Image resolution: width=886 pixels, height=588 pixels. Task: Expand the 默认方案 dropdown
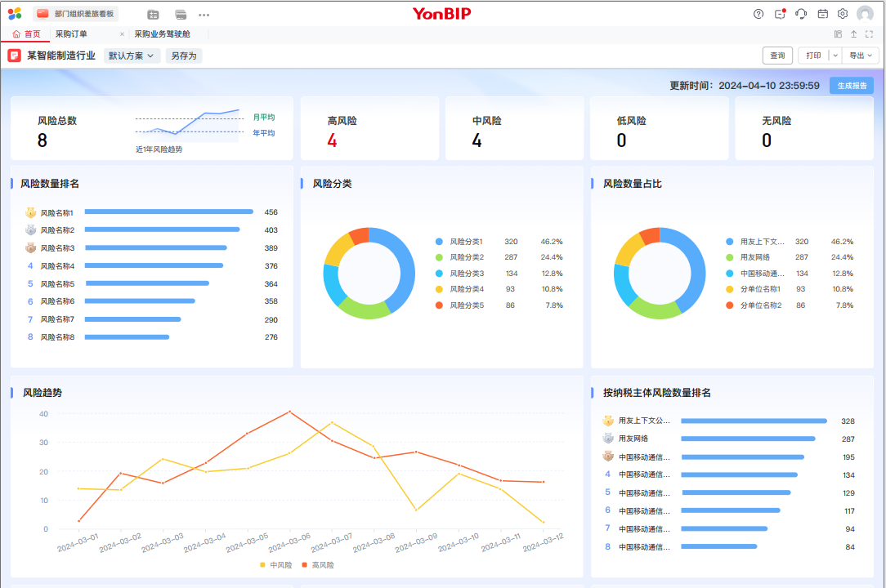click(132, 56)
